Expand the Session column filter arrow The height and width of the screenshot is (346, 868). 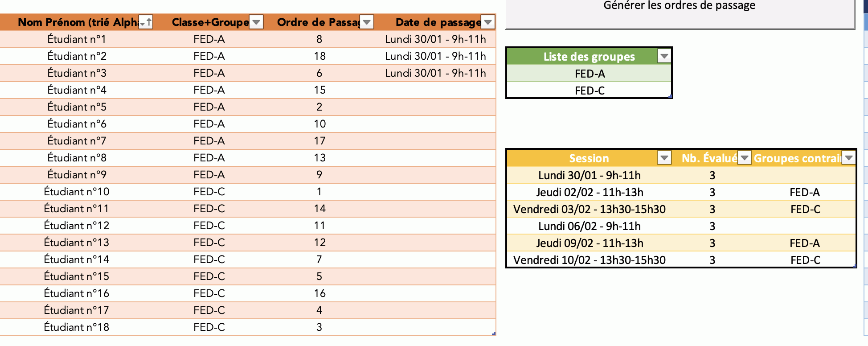click(664, 158)
